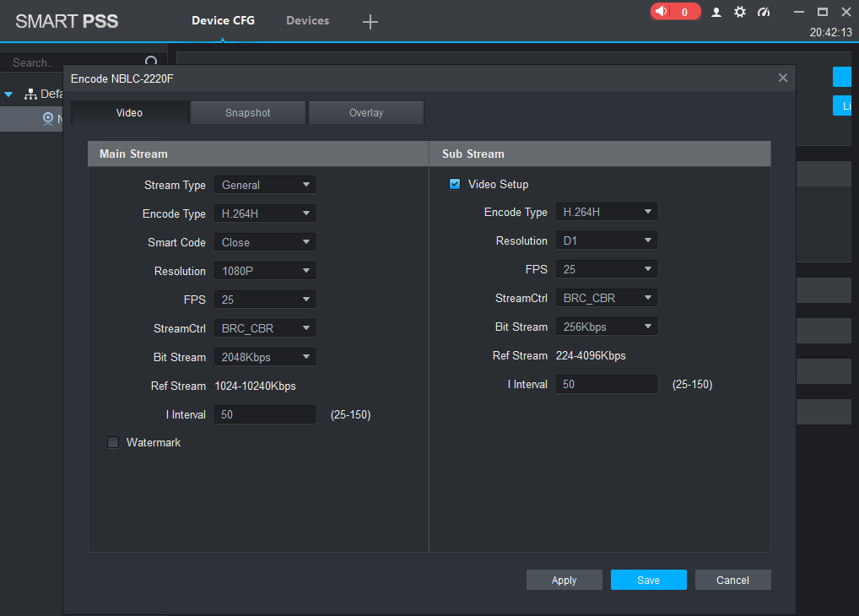Screen dimensions: 859x616
Task: Open the alarm speaker notification icon
Action: point(662,12)
